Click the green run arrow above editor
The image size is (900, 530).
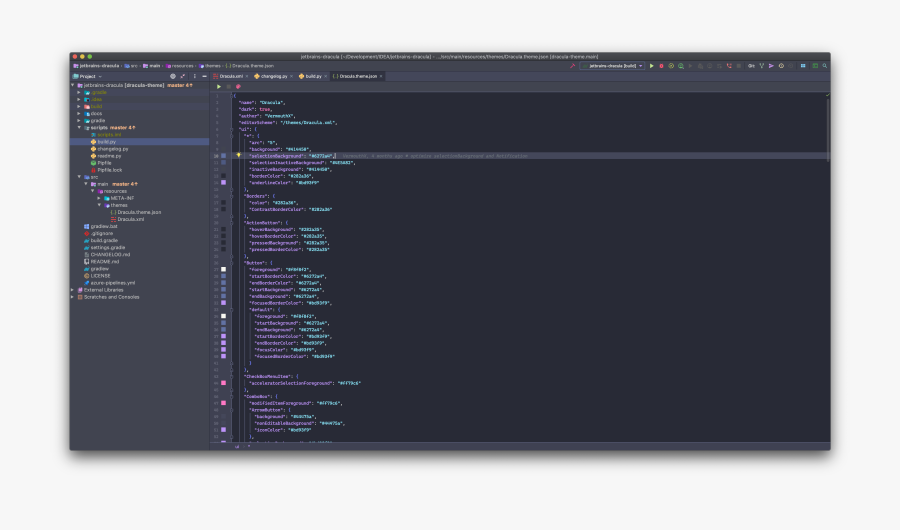point(219,87)
